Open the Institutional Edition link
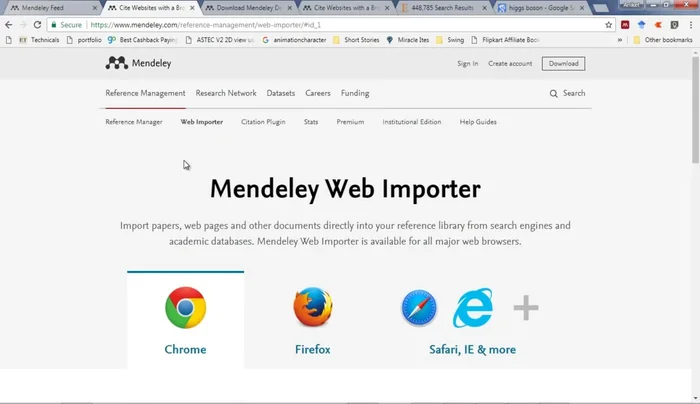The height and width of the screenshot is (404, 700). (x=412, y=122)
